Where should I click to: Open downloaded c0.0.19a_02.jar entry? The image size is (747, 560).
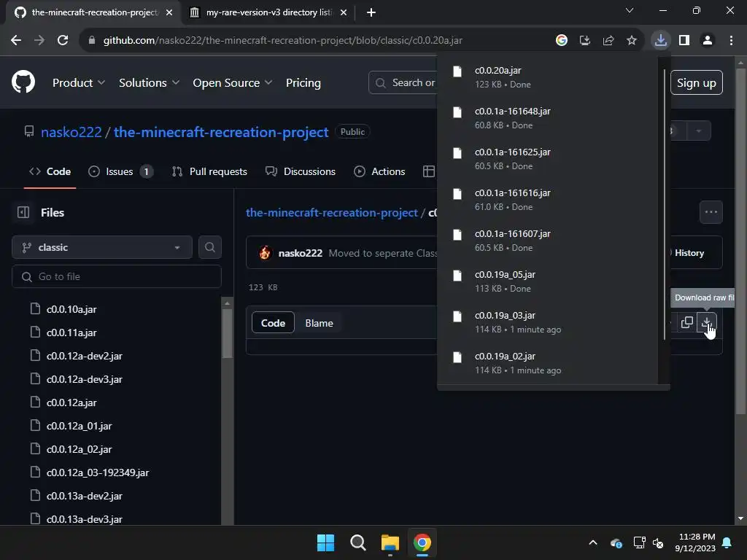[548, 363]
